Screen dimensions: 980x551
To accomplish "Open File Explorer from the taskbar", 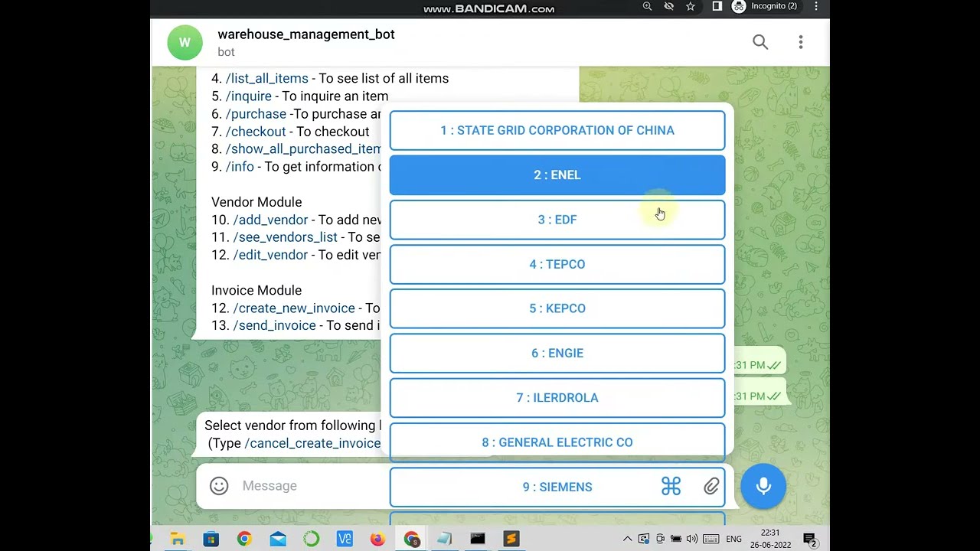I will [x=178, y=540].
